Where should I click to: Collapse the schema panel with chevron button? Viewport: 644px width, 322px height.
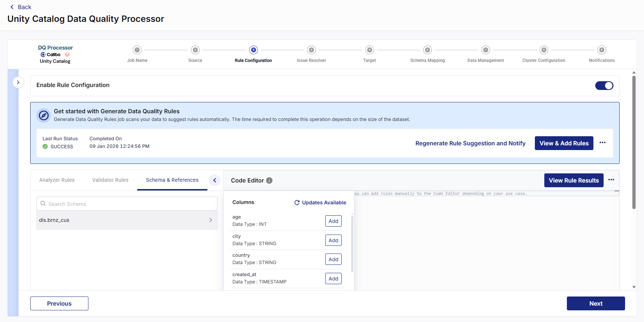[x=215, y=180]
